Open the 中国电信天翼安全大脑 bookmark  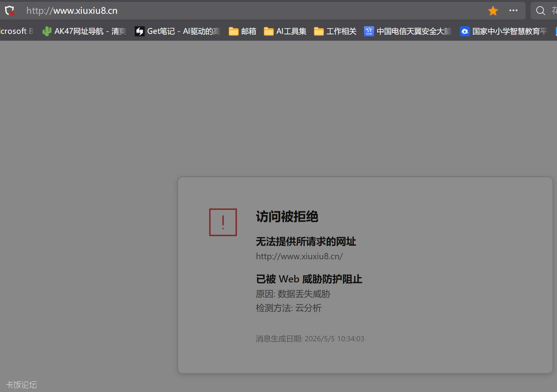(x=408, y=31)
